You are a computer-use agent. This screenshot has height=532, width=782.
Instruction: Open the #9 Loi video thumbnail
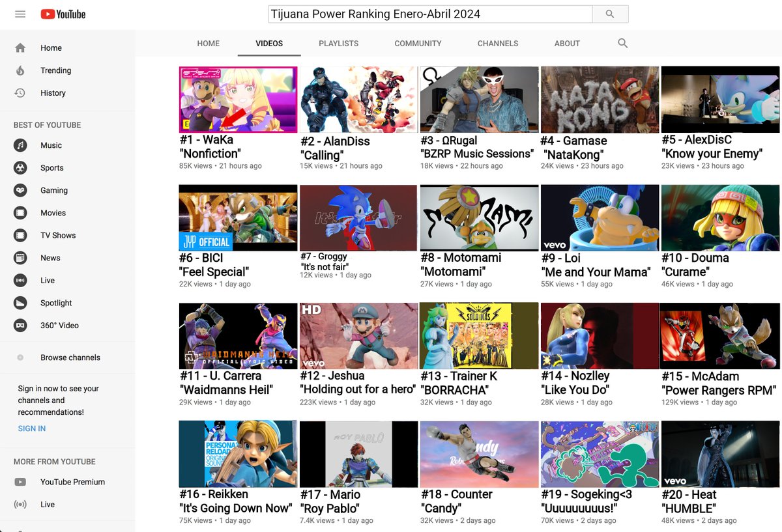click(600, 217)
